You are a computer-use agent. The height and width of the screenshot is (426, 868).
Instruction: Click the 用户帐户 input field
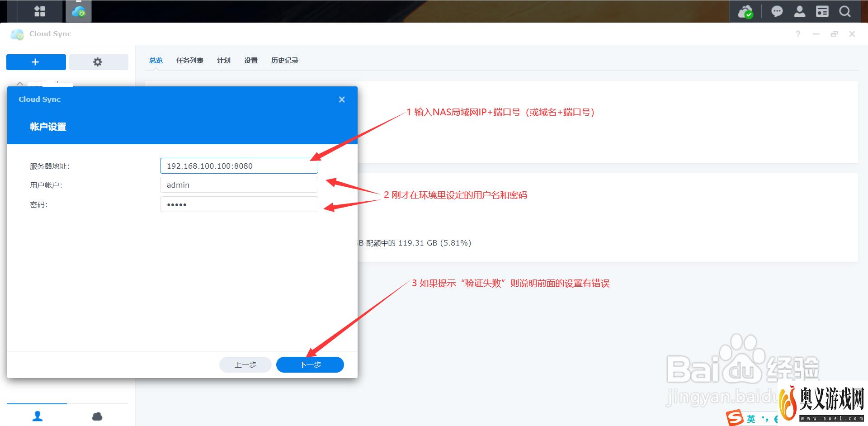[239, 185]
